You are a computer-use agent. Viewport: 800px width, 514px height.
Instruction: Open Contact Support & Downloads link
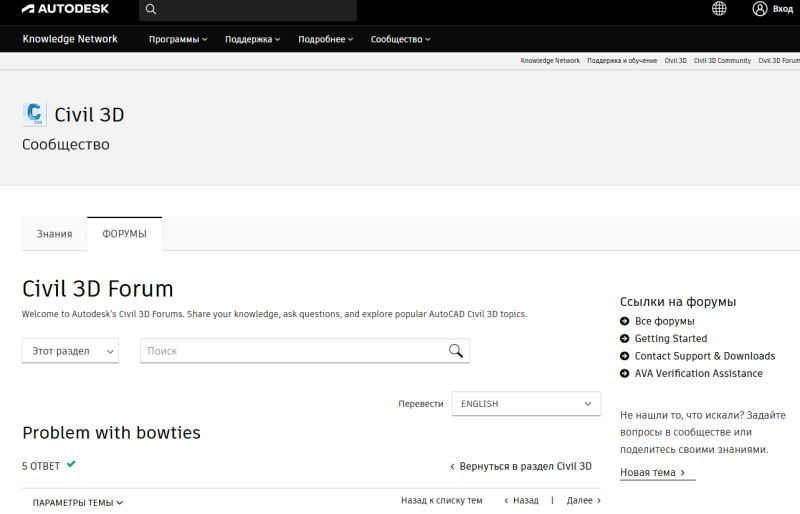[705, 356]
